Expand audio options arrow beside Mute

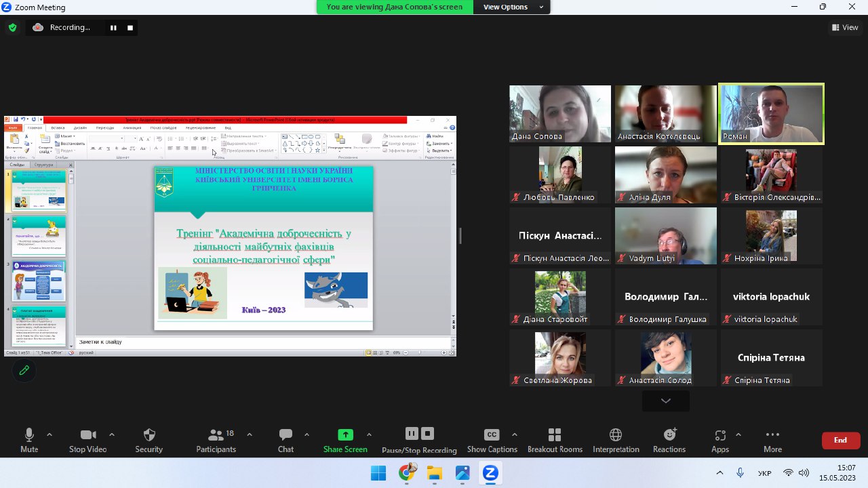point(50,434)
